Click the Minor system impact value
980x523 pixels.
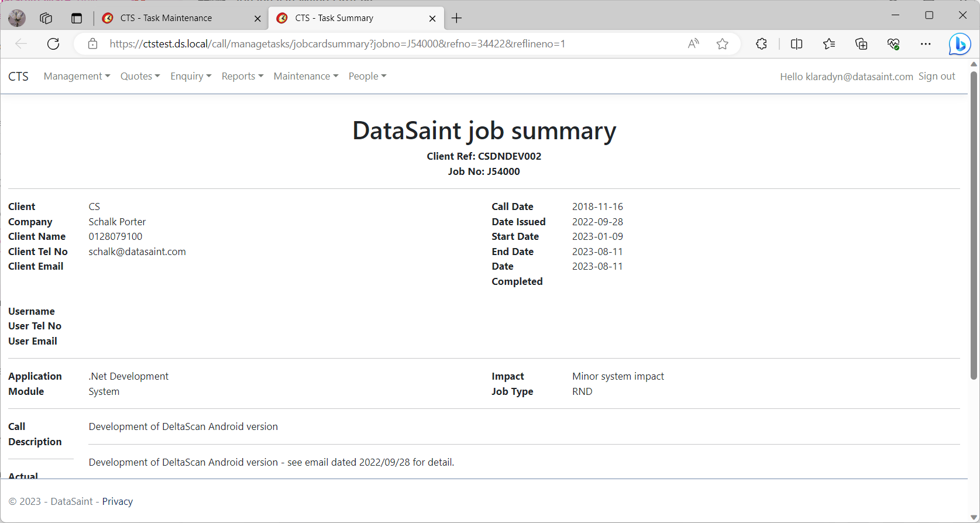pyautogui.click(x=618, y=376)
